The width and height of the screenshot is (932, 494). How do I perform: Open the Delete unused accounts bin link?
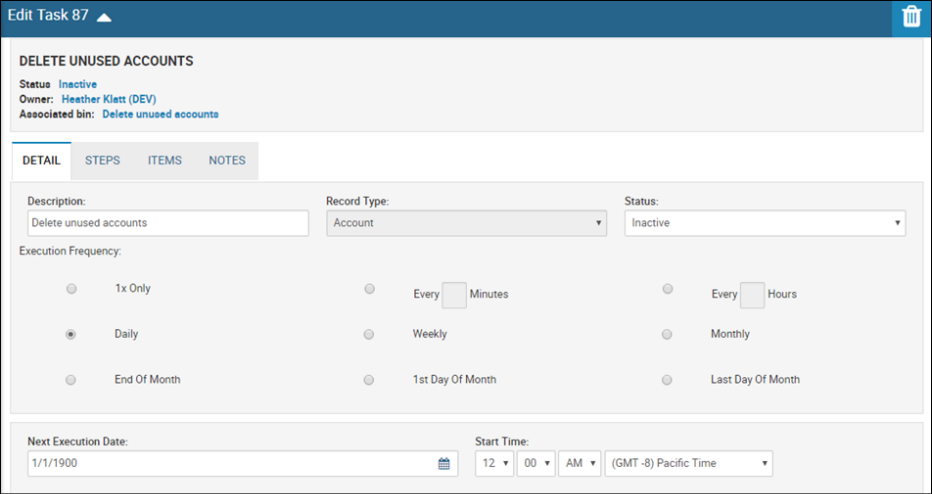160,114
